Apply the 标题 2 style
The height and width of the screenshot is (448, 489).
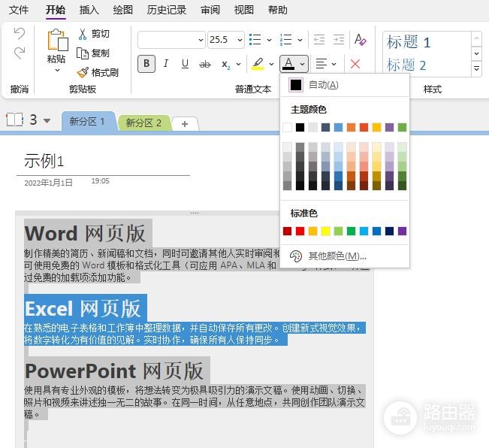point(406,65)
